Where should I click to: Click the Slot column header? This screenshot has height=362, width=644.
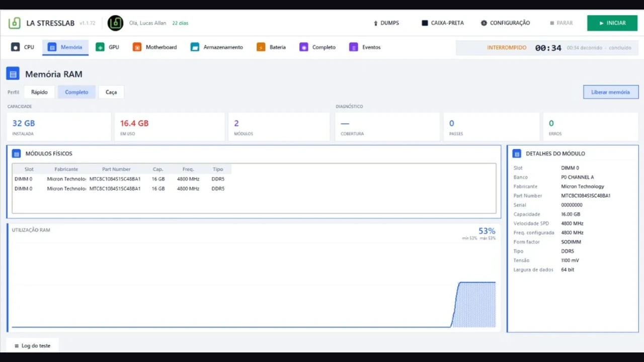coord(29,169)
